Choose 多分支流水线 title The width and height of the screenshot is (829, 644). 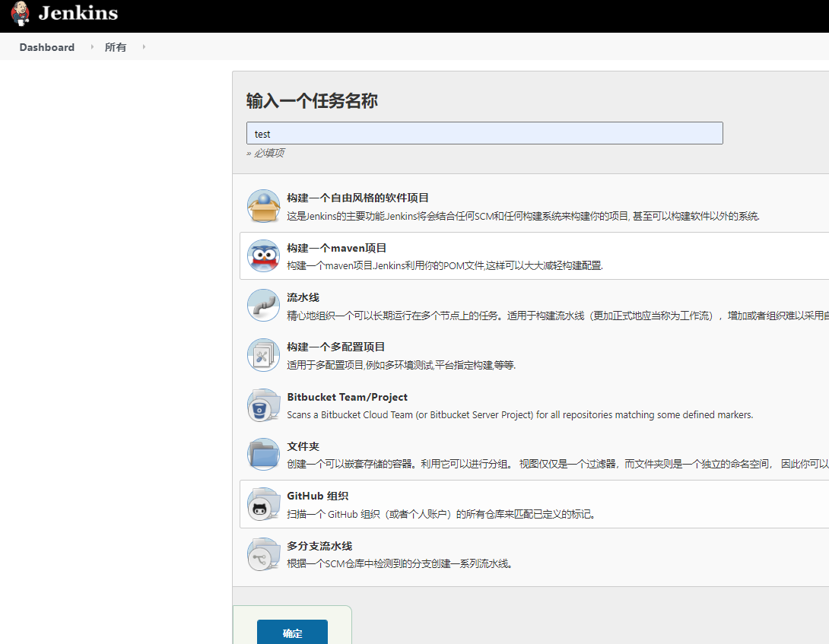coord(319,546)
